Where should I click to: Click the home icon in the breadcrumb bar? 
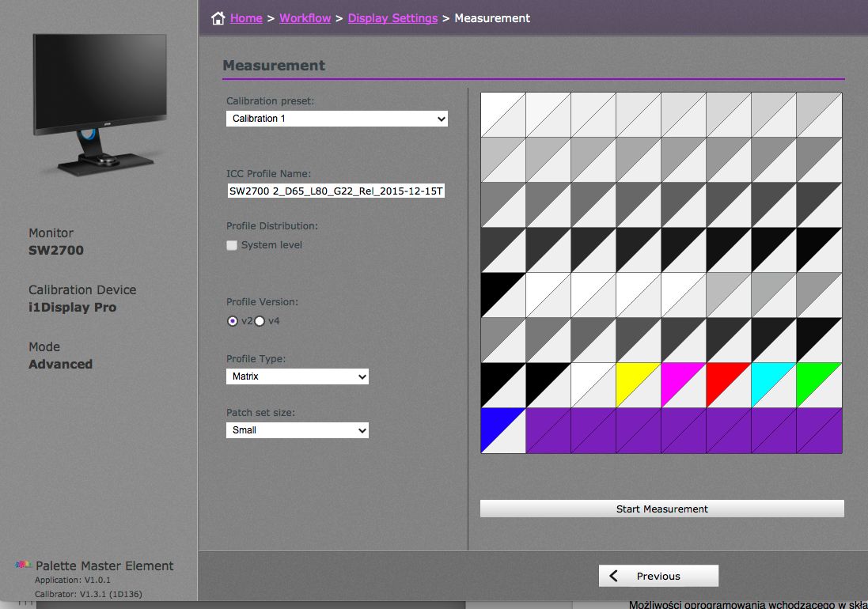218,17
